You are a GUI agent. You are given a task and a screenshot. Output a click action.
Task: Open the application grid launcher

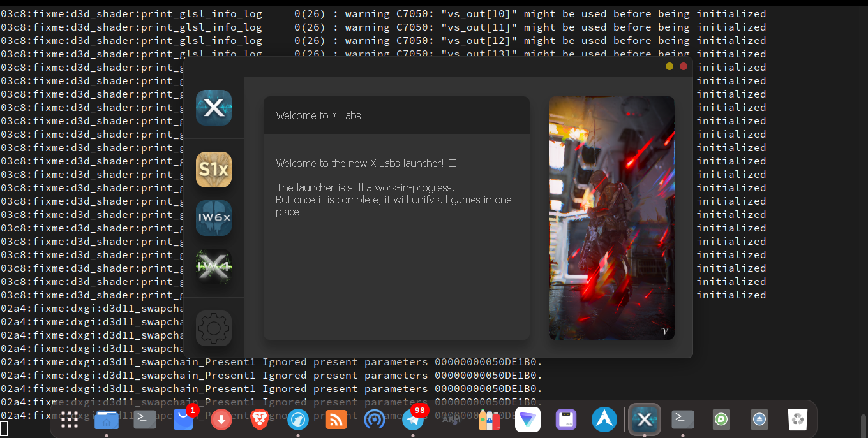(x=69, y=420)
